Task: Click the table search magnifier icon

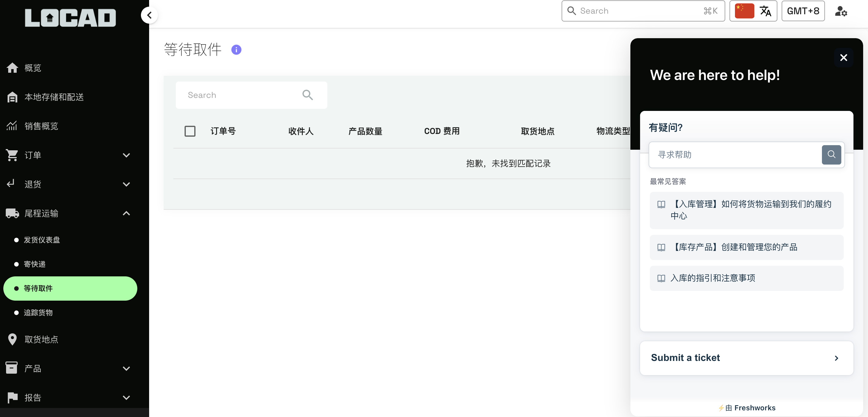Action: [307, 95]
